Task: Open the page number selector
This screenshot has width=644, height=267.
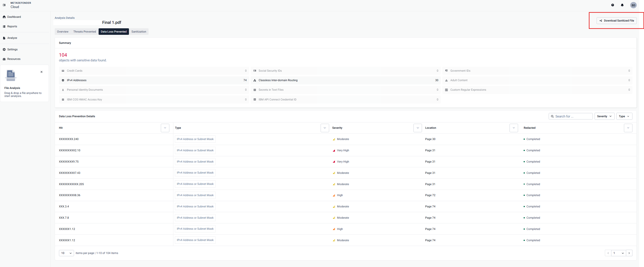Action: [x=618, y=253]
